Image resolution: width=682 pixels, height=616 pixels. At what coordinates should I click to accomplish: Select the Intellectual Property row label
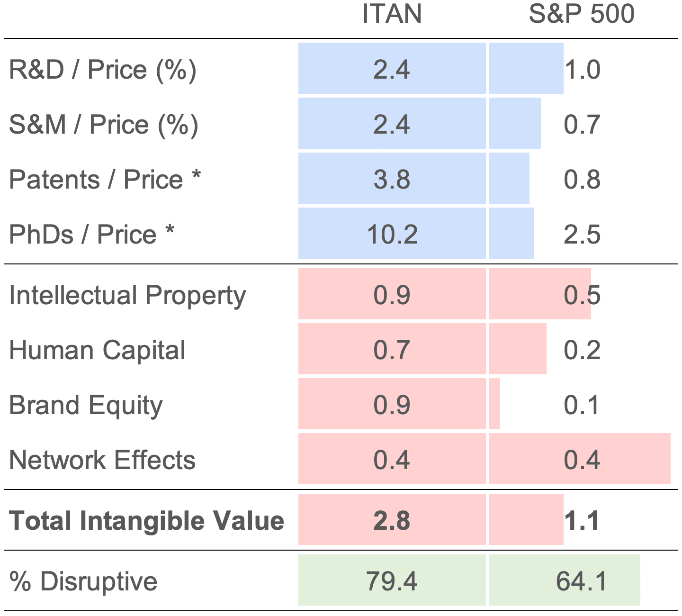pos(127,295)
